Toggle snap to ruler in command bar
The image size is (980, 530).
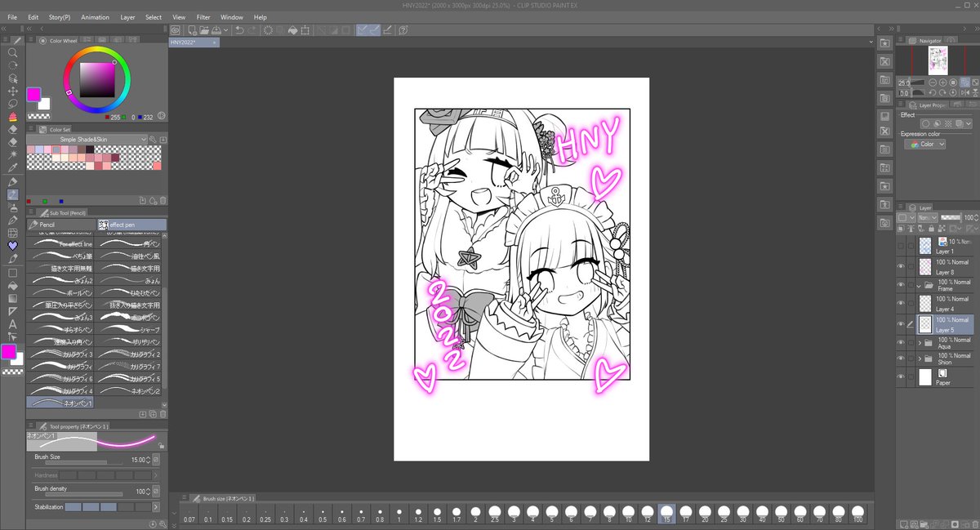363,30
